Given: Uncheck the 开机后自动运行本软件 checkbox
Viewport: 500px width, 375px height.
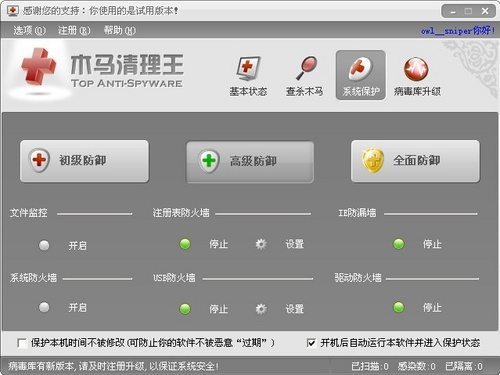Looking at the screenshot, I should [x=311, y=343].
